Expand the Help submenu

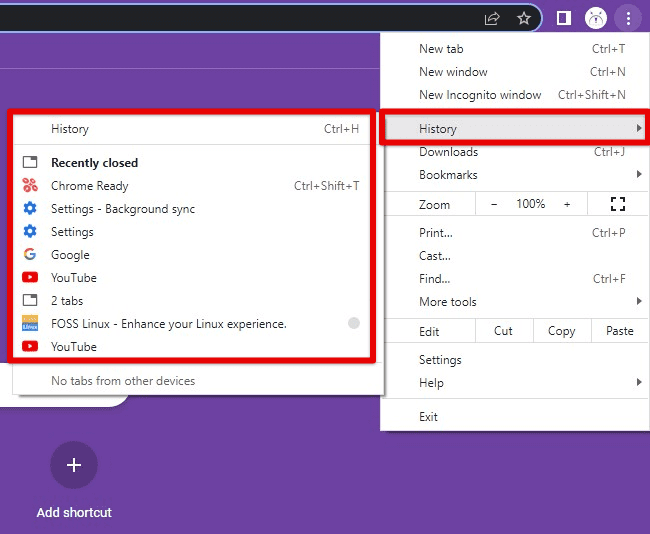[639, 382]
